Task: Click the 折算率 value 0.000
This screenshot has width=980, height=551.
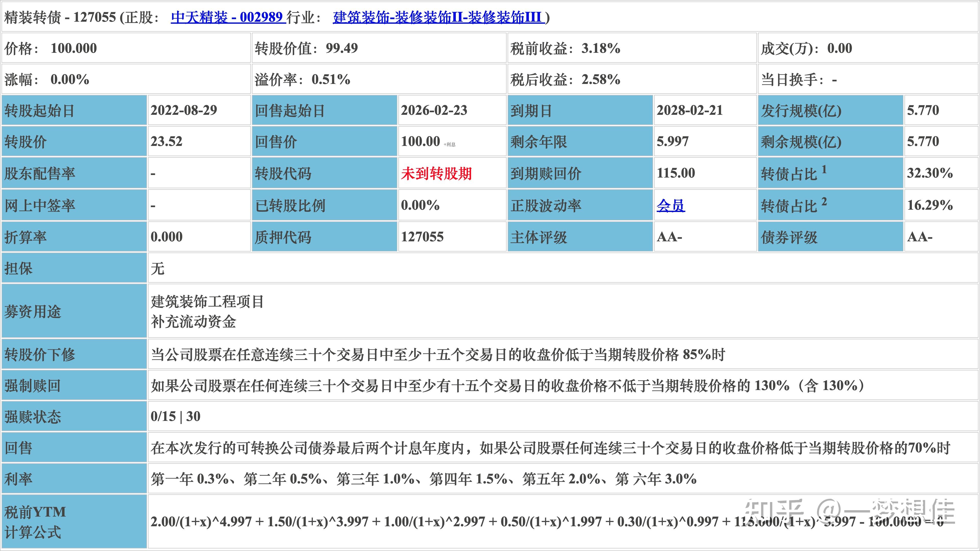Action: click(167, 237)
